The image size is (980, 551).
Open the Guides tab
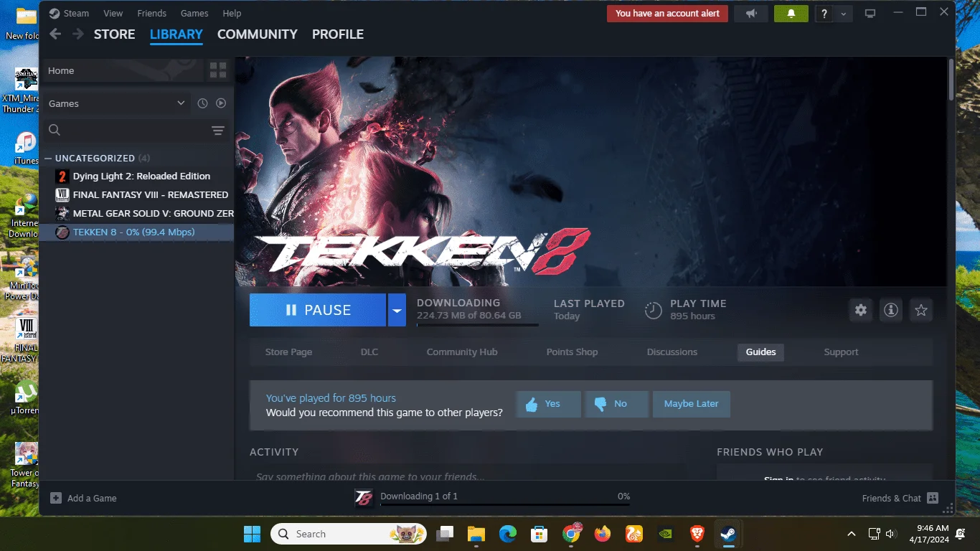click(x=760, y=352)
